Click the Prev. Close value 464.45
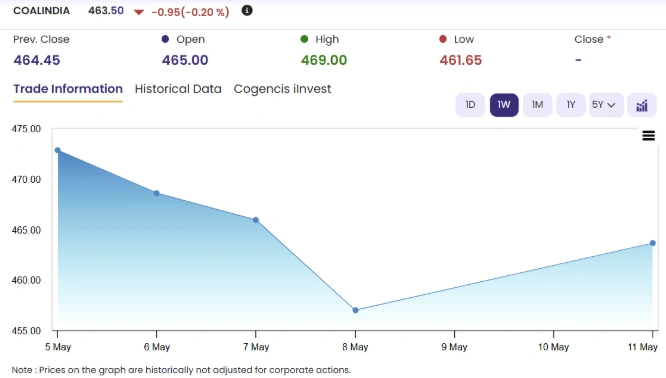 [37, 60]
